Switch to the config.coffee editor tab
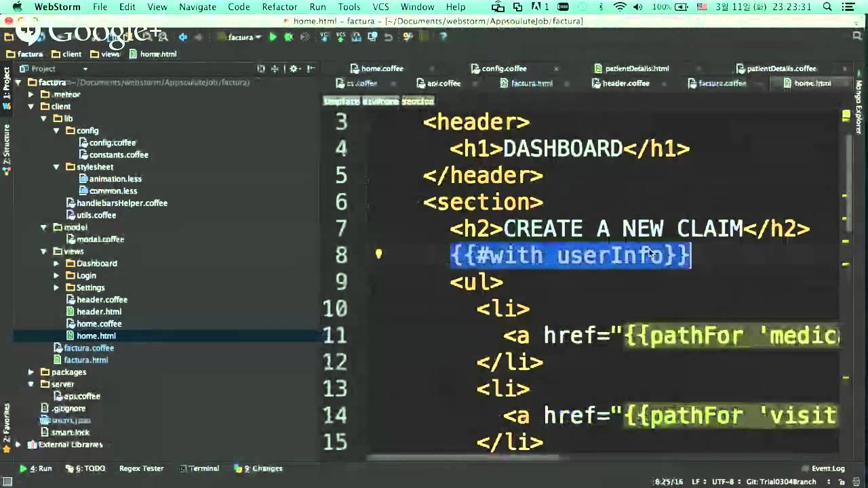 (503, 68)
